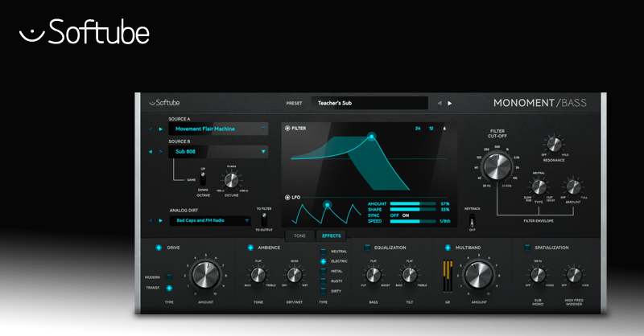Select Neutral ambience type

[324, 252]
